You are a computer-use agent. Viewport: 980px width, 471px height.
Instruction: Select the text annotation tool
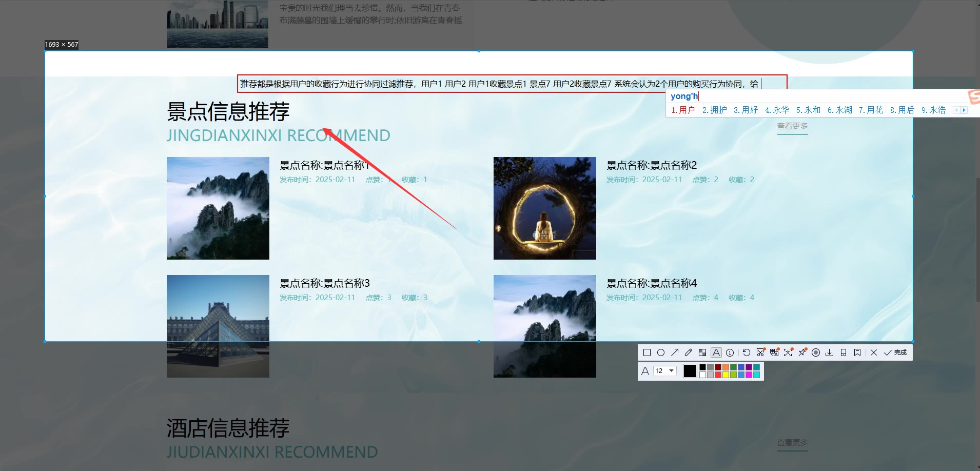tap(716, 352)
